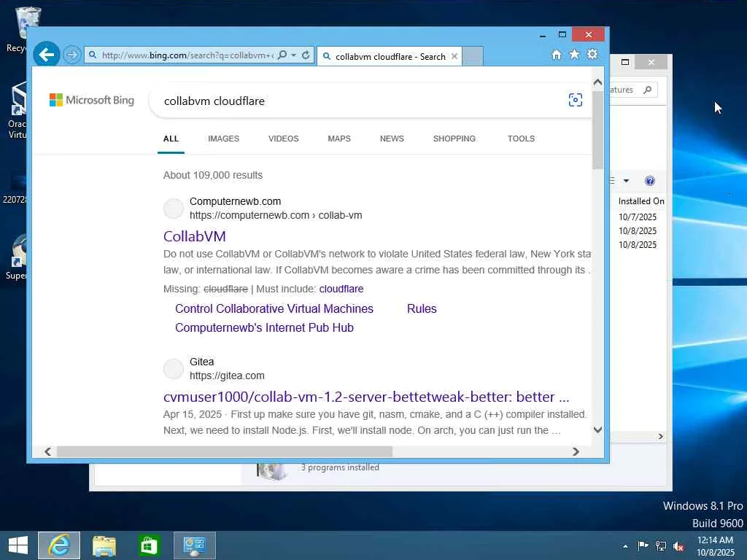The width and height of the screenshot is (747, 560).
Task: Go back with the IE back arrow
Action: click(47, 55)
